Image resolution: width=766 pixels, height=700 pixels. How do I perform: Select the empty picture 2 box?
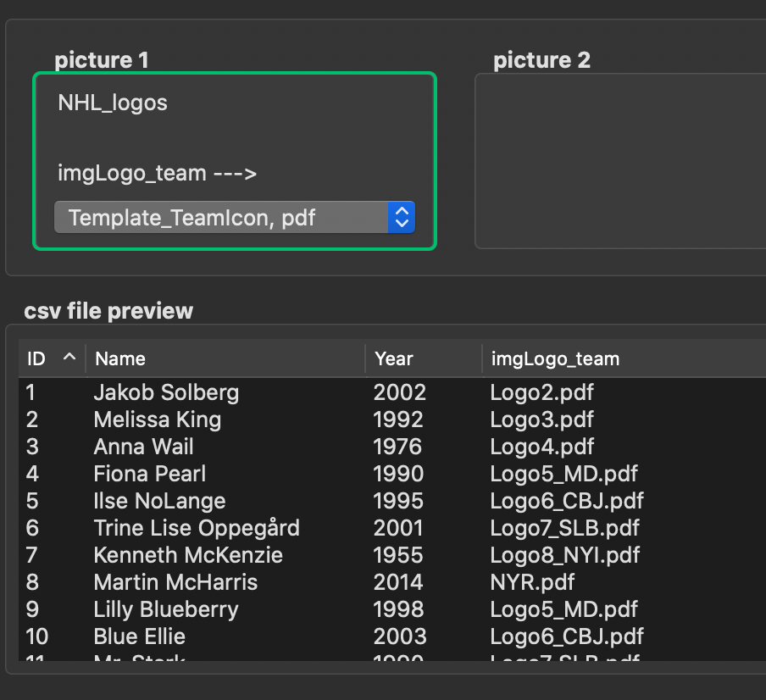(x=620, y=161)
